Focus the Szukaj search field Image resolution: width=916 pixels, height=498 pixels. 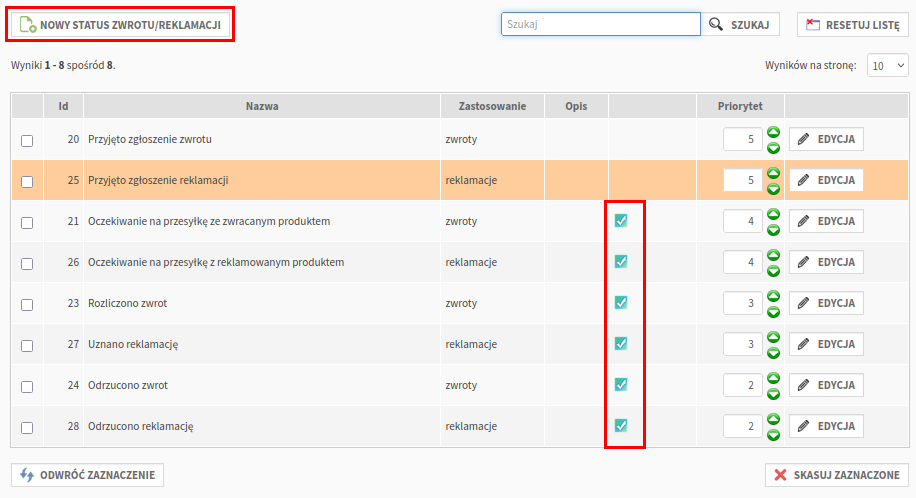pos(601,25)
